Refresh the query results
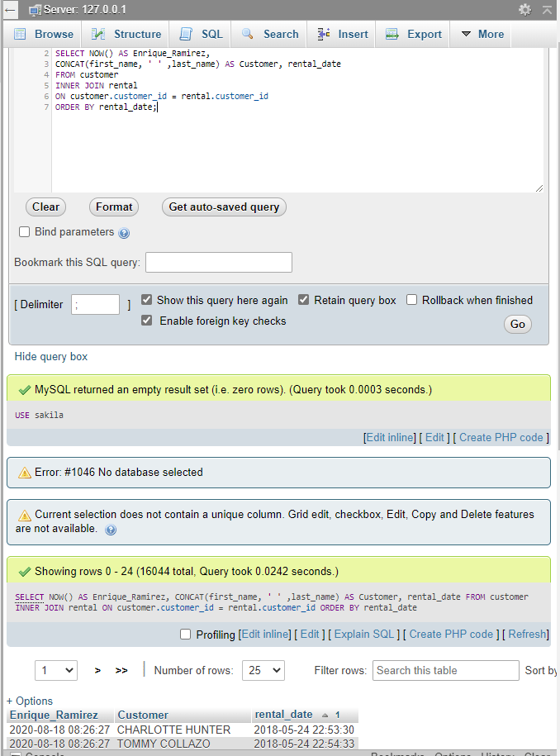The image size is (560, 756). [x=527, y=635]
